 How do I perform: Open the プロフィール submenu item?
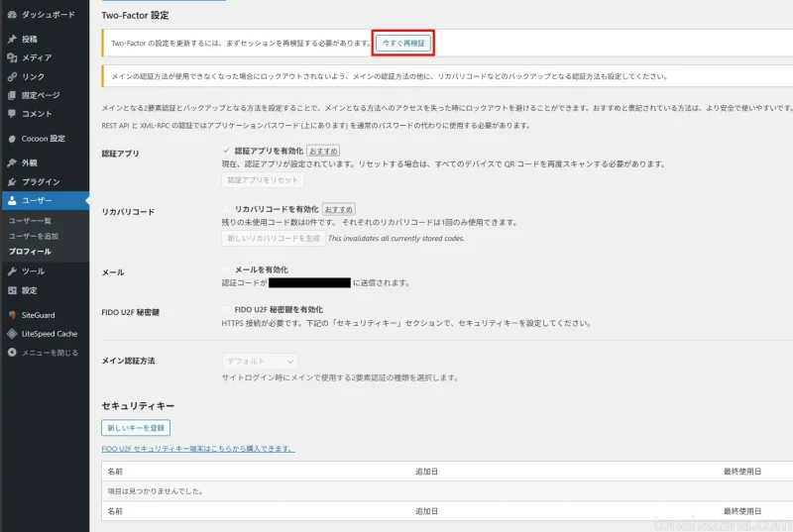pyautogui.click(x=30, y=252)
